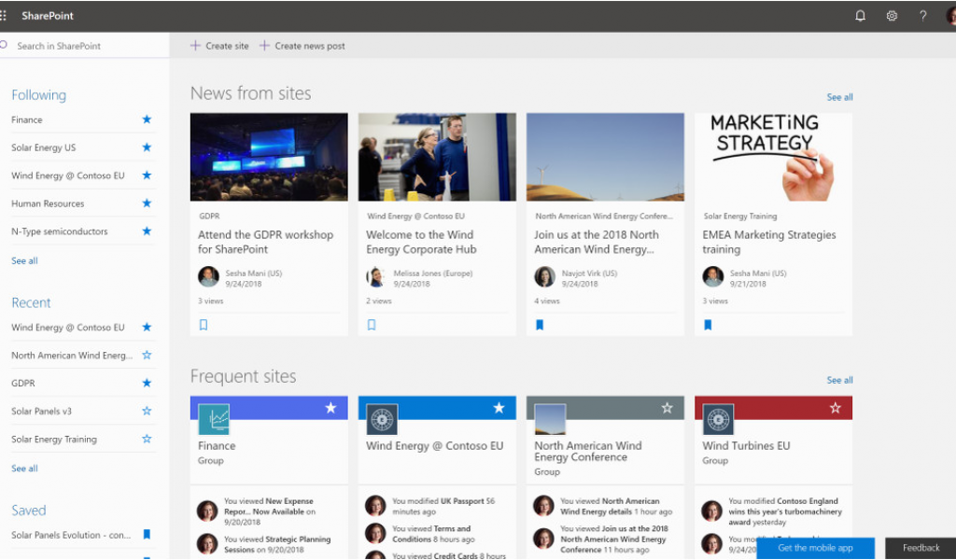See all followed sites
956x560 pixels.
[x=24, y=260]
